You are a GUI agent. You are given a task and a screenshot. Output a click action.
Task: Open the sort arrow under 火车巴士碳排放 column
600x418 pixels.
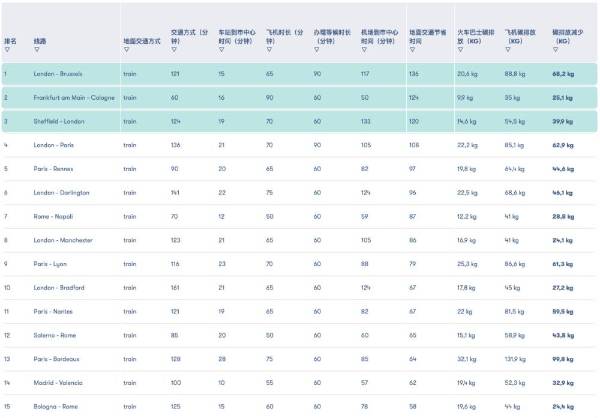coord(460,50)
